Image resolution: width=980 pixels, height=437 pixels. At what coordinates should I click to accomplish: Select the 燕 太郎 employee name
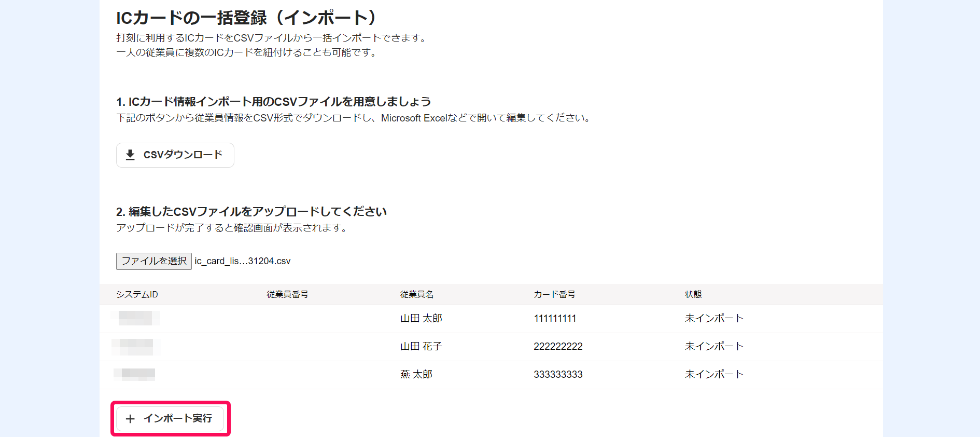[416, 374]
